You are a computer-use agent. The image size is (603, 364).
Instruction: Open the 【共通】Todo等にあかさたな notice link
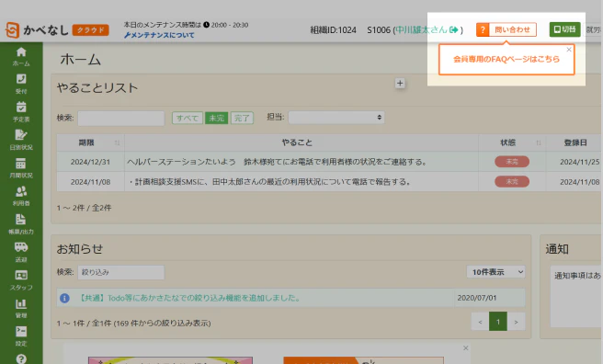189,298
